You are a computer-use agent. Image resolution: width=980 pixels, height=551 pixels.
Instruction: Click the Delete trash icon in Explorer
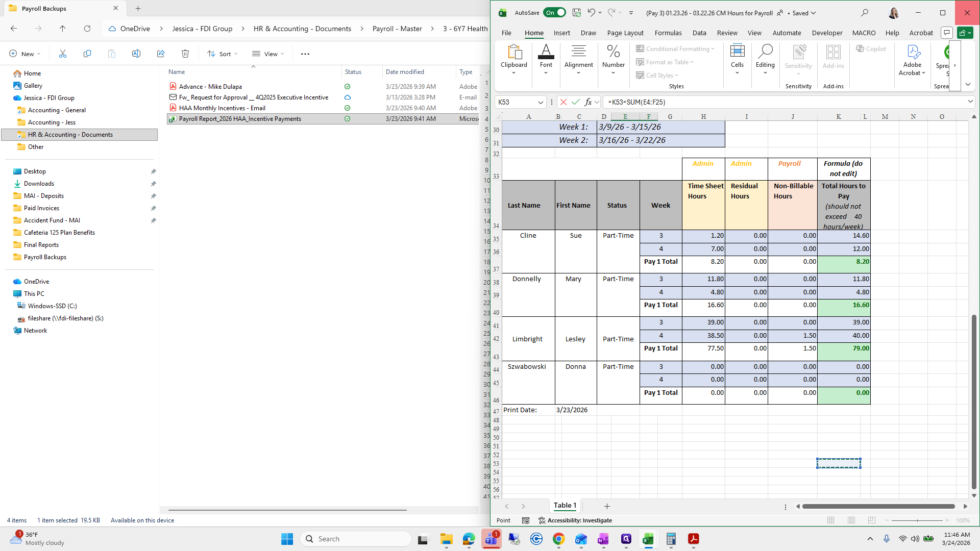tap(185, 54)
